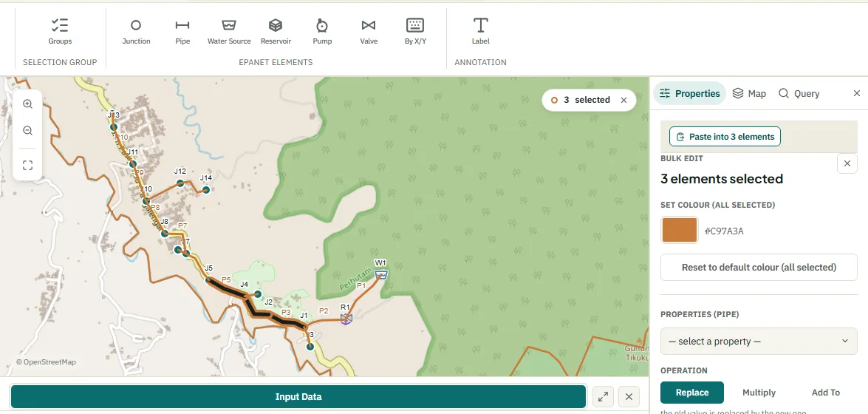
Task: Choose the Add To operation
Action: (x=825, y=393)
